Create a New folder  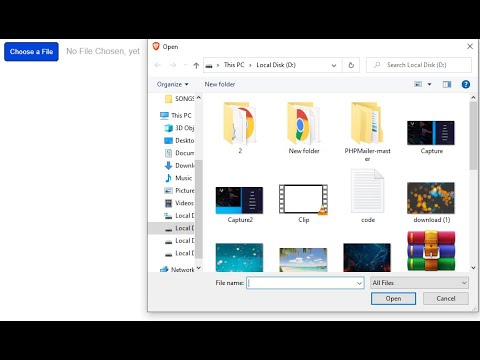pos(220,84)
